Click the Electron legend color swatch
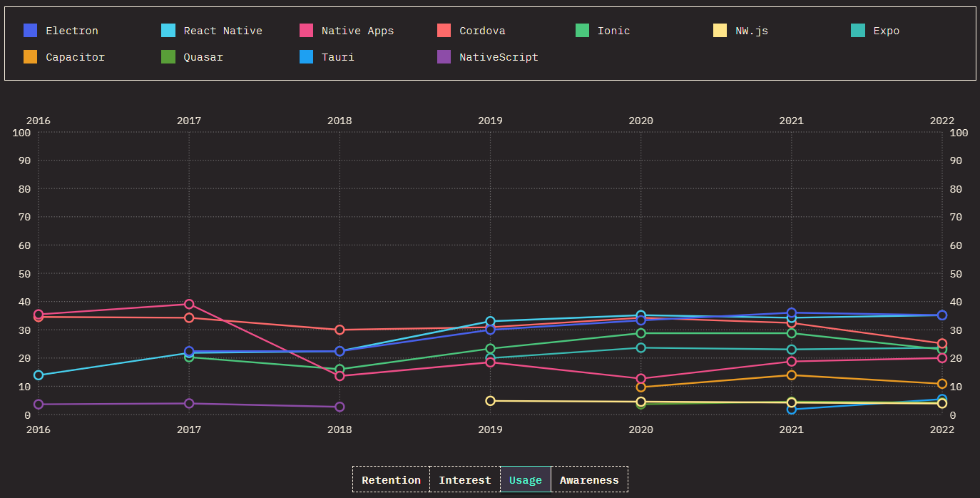The width and height of the screenshot is (980, 498). (x=30, y=31)
